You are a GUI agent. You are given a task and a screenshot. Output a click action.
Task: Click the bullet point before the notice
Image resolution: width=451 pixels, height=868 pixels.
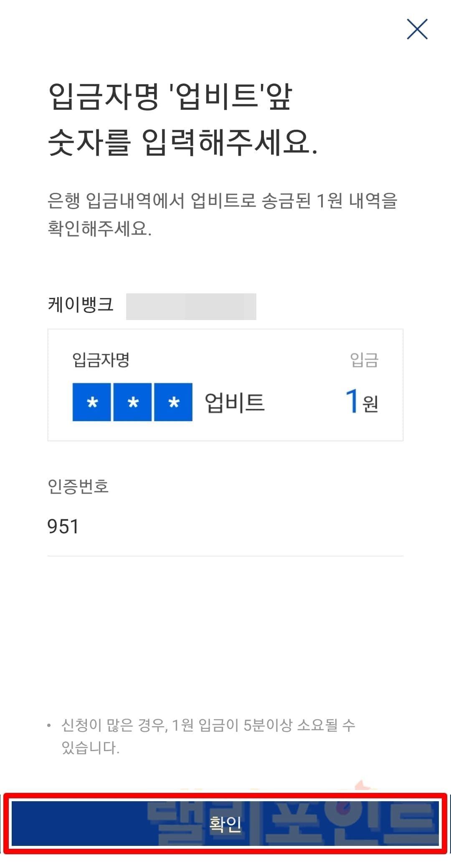click(49, 725)
